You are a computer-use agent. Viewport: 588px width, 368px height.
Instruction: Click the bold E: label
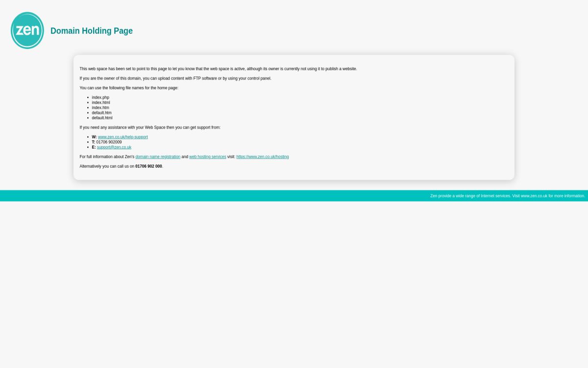click(x=94, y=147)
